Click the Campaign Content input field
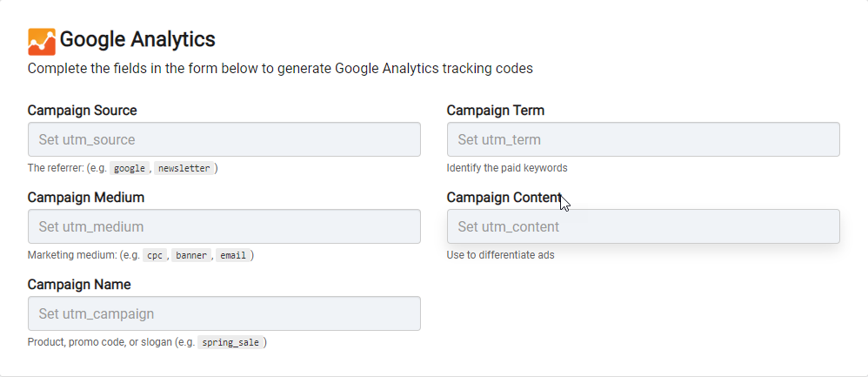The height and width of the screenshot is (377, 868). pyautogui.click(x=644, y=226)
